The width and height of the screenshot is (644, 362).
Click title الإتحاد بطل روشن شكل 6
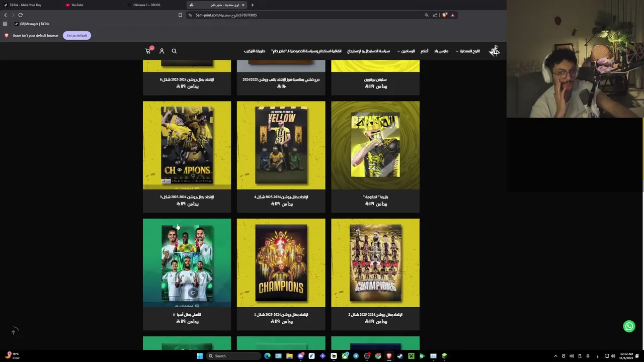(x=187, y=79)
